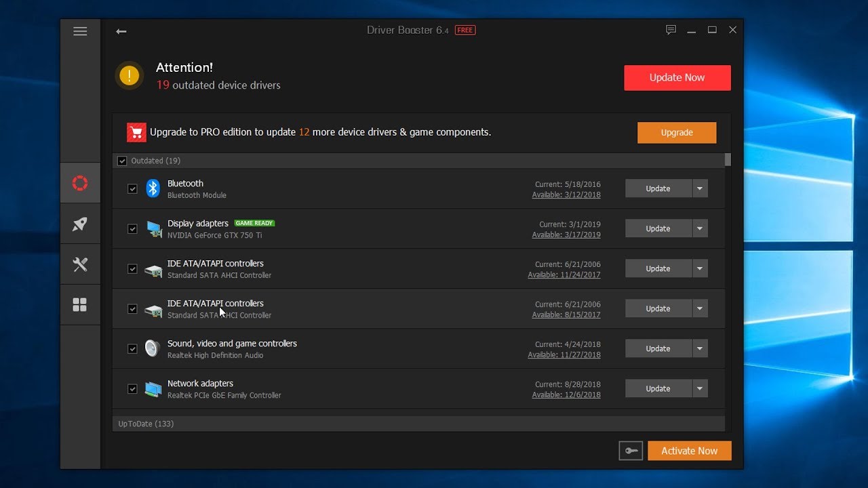Click 'Bluetooth Module' device name
Viewport: 868px width, 488px height.
(x=197, y=195)
